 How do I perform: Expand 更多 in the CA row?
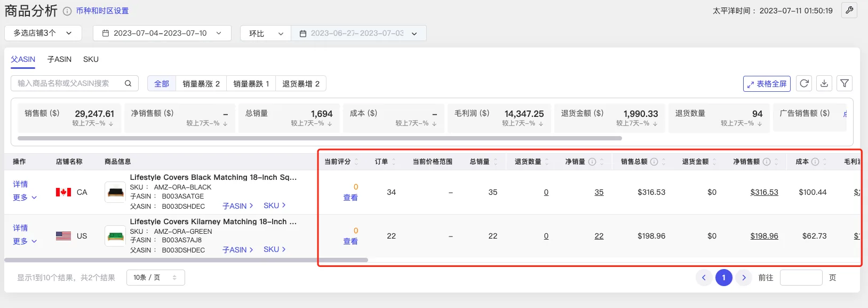[x=25, y=198]
